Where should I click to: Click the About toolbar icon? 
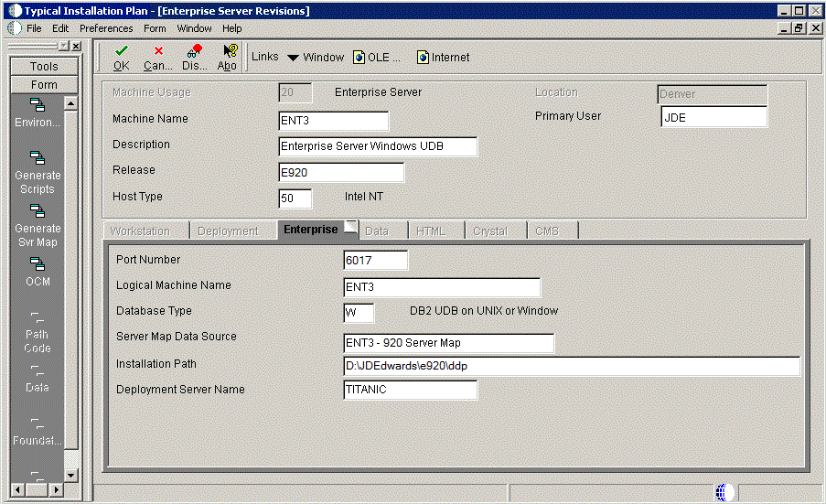pos(230,50)
